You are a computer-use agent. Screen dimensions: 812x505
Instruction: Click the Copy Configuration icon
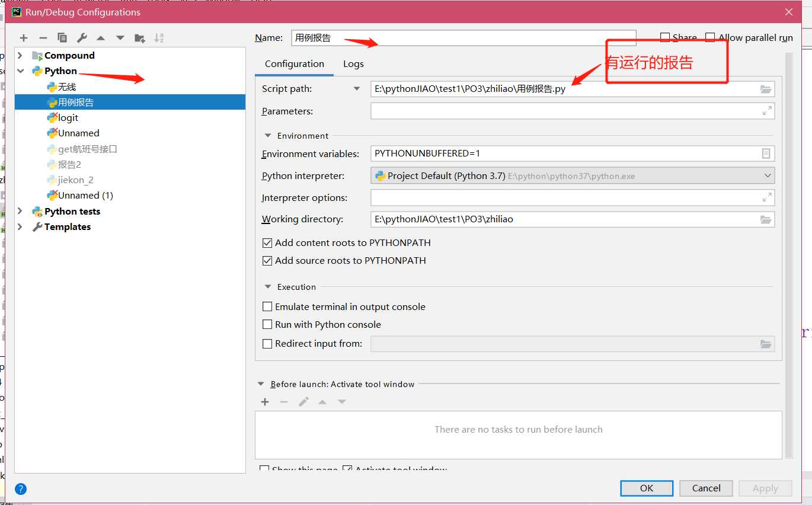coord(62,38)
